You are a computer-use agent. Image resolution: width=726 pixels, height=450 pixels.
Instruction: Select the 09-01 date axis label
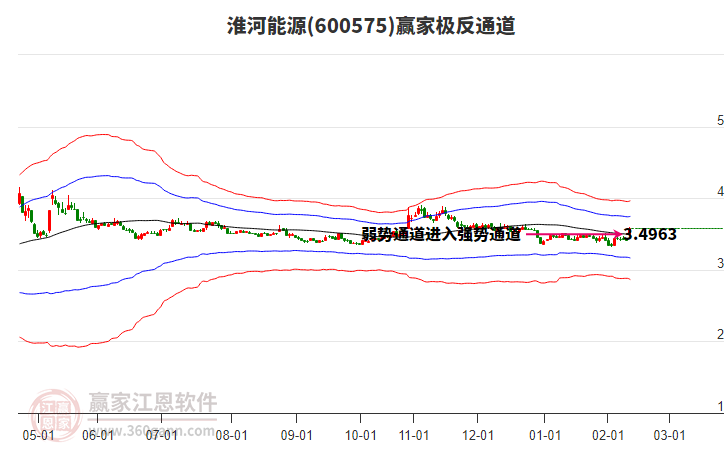pos(296,435)
